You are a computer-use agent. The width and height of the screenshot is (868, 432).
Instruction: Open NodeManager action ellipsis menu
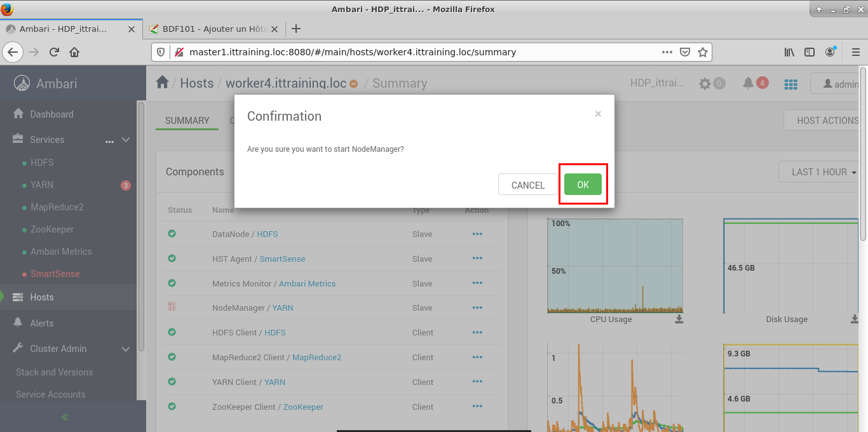point(477,308)
